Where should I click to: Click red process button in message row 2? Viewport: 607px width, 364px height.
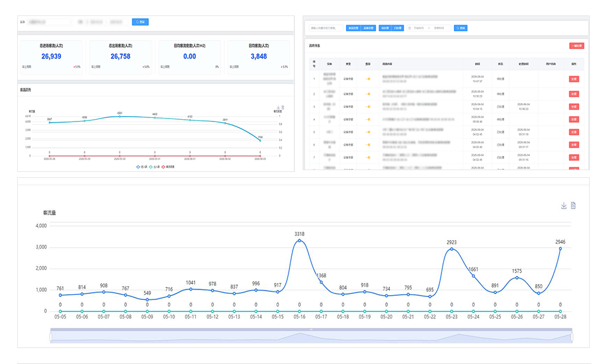click(x=574, y=94)
